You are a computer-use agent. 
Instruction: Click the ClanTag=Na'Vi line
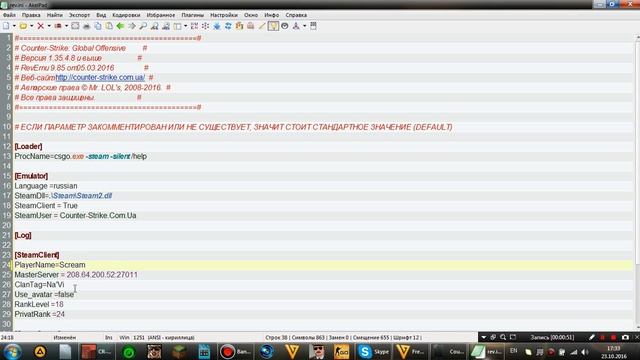(39, 284)
